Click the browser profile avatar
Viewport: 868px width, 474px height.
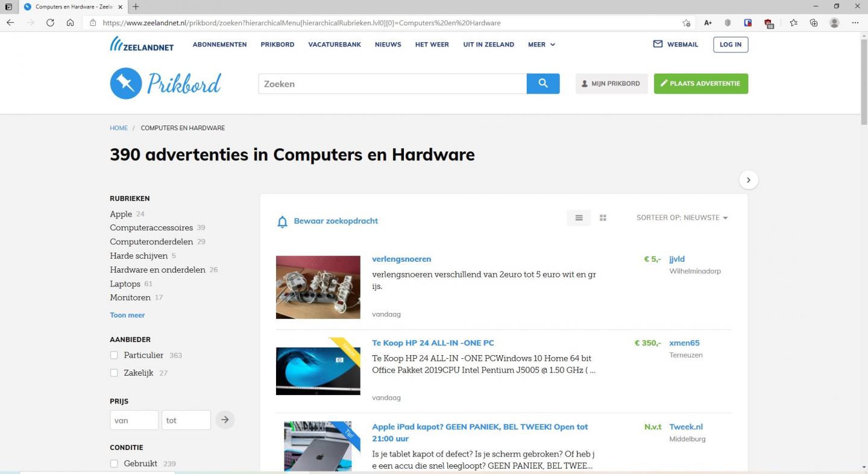[x=834, y=23]
